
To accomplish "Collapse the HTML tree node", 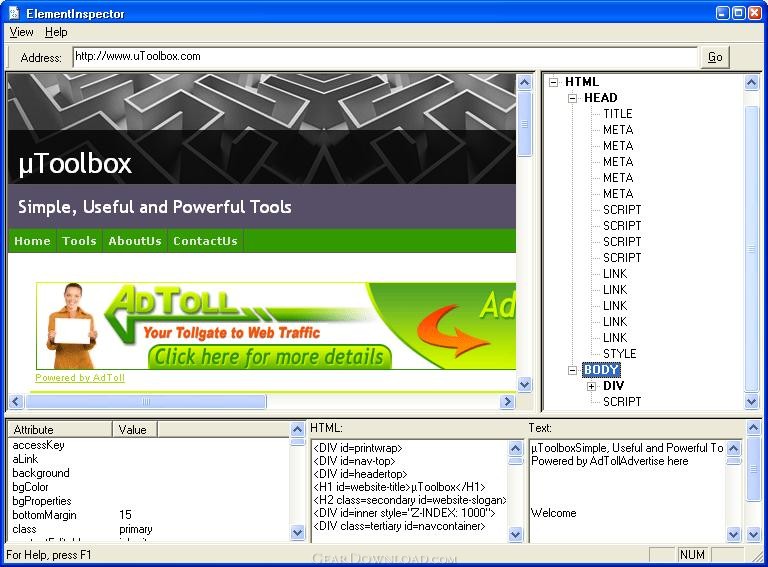I will (x=553, y=82).
